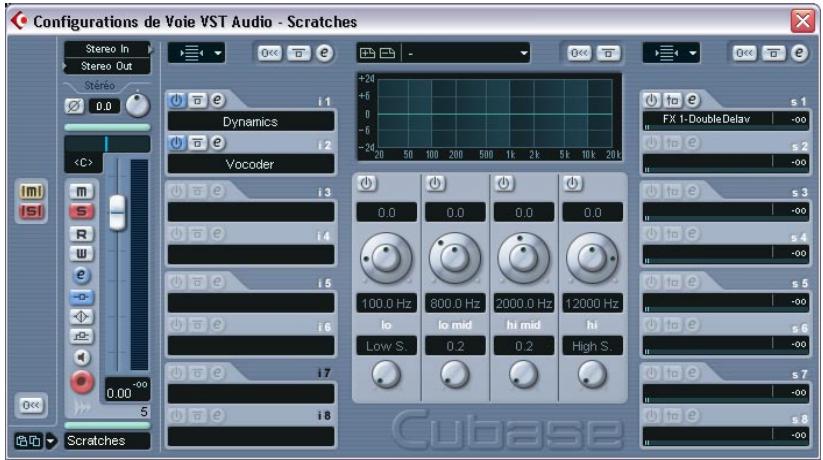Activate lo EQ band power button
The height and width of the screenshot is (460, 823).
366,183
